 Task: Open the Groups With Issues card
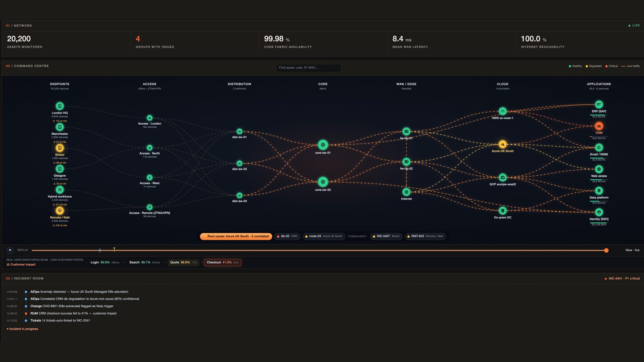(x=195, y=42)
